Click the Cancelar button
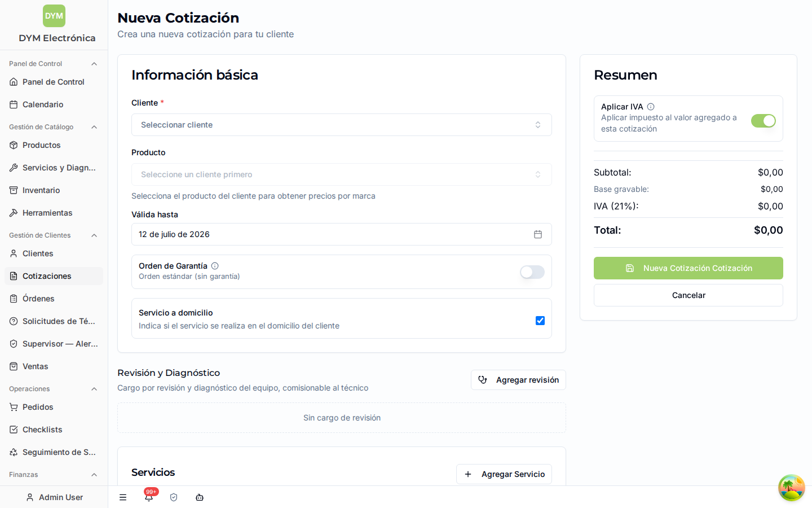Screen dimensions: 812x508 [x=689, y=295]
